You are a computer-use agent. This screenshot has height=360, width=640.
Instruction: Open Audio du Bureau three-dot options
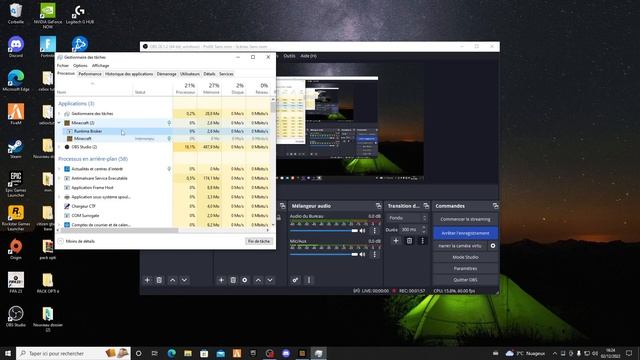coord(374,231)
